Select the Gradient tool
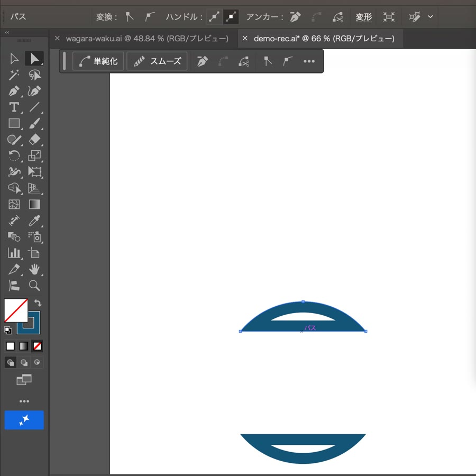476x476 pixels. (34, 204)
